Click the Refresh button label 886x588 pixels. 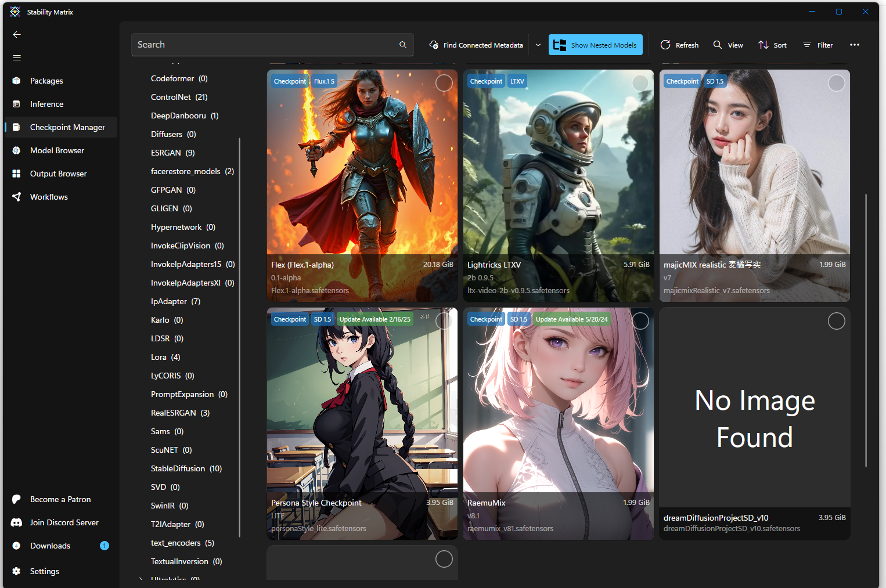687,45
